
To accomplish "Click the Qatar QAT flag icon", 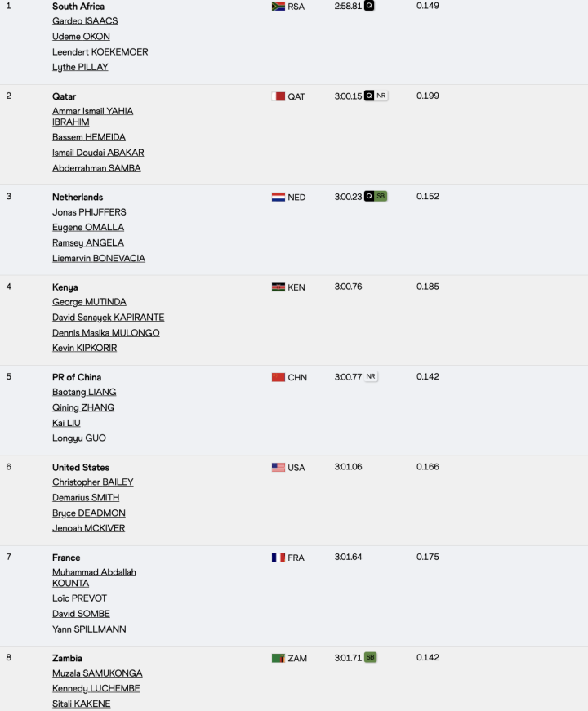I will coord(277,96).
